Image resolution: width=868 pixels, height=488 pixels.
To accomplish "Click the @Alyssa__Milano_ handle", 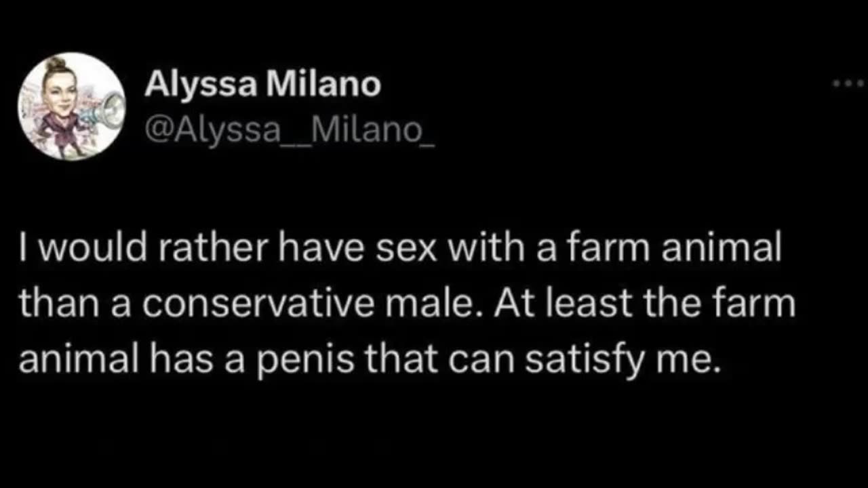I will (x=289, y=129).
